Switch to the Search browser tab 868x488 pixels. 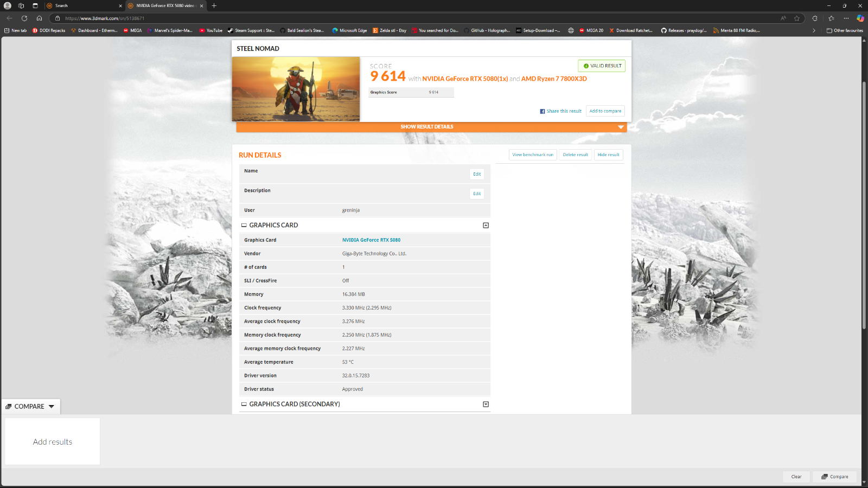81,5
